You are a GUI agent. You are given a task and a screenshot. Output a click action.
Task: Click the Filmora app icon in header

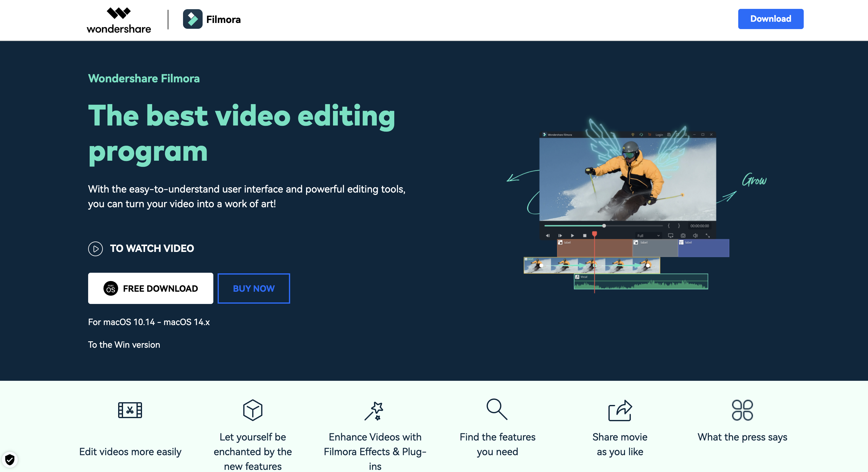193,19
